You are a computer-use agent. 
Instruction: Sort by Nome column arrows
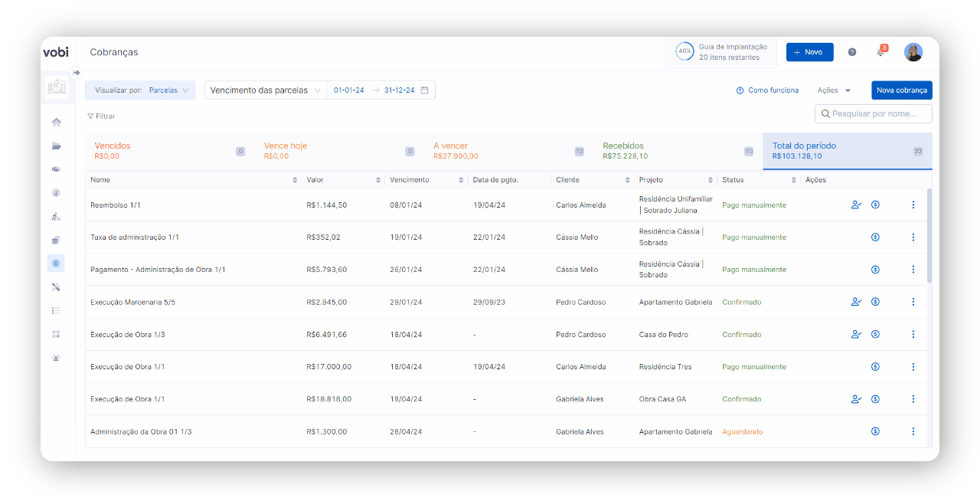pyautogui.click(x=295, y=180)
